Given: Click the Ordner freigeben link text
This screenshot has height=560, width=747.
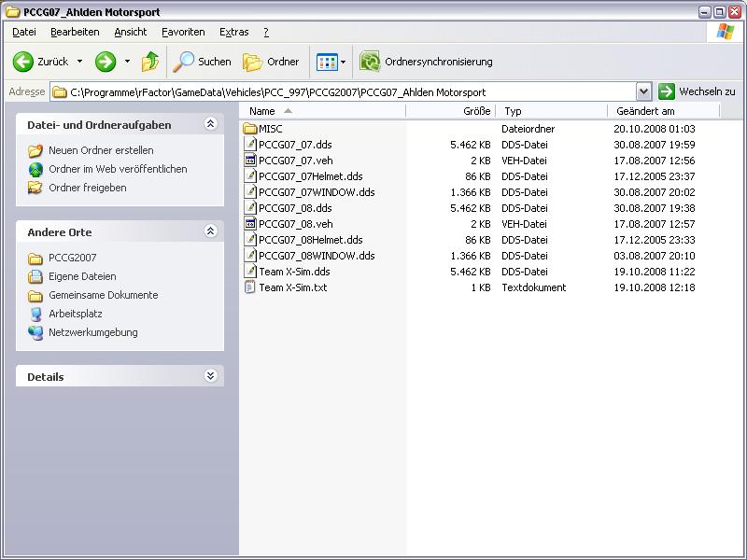Looking at the screenshot, I should (x=88, y=188).
